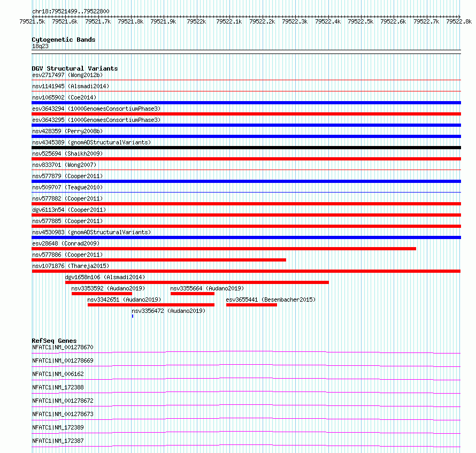Open NFATC1|NM_001278670 transcript
The height and width of the screenshot is (453, 476).
tap(63, 347)
